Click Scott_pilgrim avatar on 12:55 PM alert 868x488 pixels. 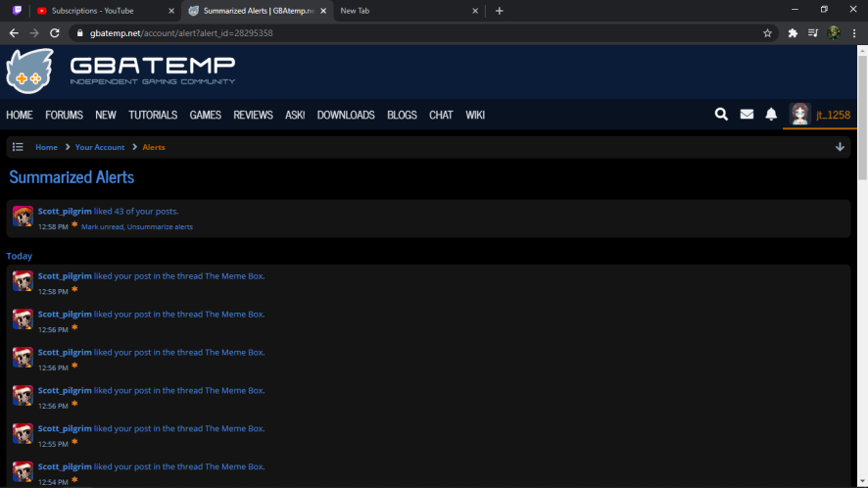(x=23, y=433)
